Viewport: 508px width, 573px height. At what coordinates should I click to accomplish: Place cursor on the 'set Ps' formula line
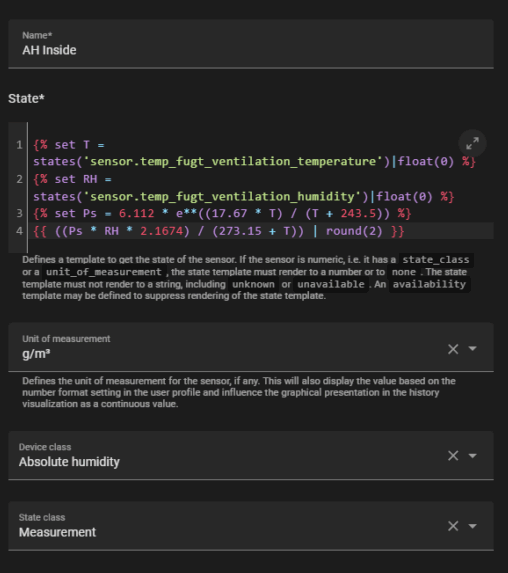pyautogui.click(x=222, y=213)
